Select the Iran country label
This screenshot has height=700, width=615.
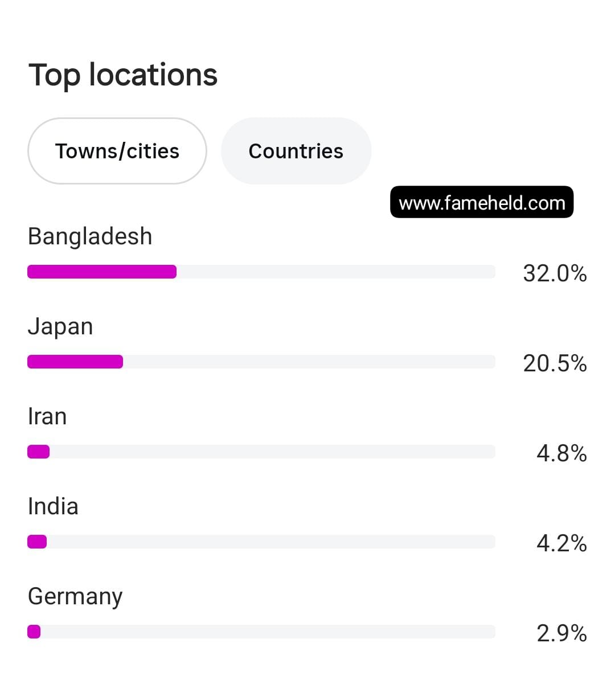tap(47, 416)
